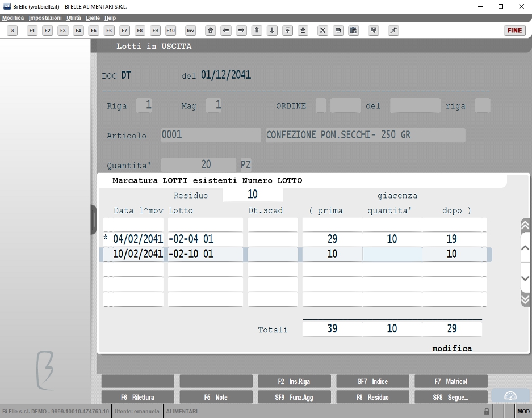Click the padlock icon in the status bar
532x418 pixels.
[x=487, y=411]
